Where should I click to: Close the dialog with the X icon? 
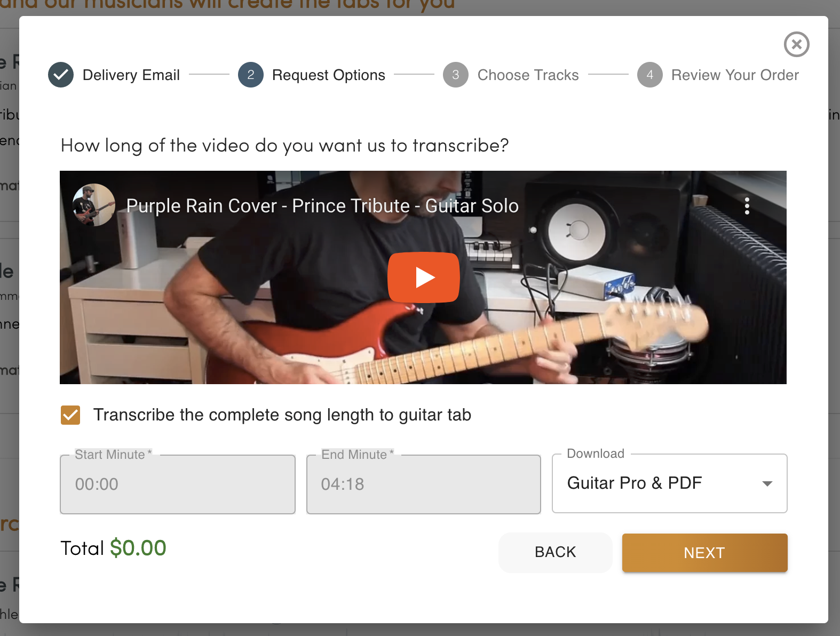click(796, 44)
